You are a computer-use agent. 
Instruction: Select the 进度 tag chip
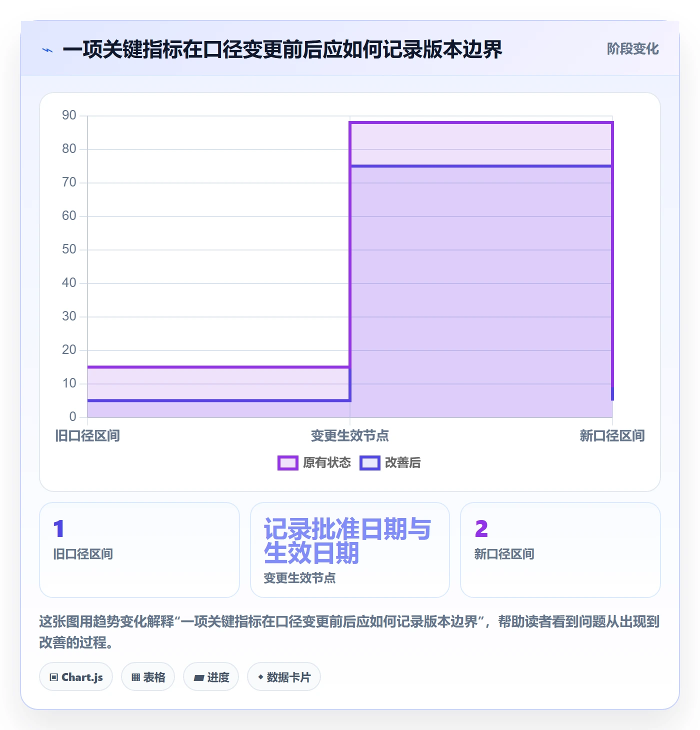point(211,677)
